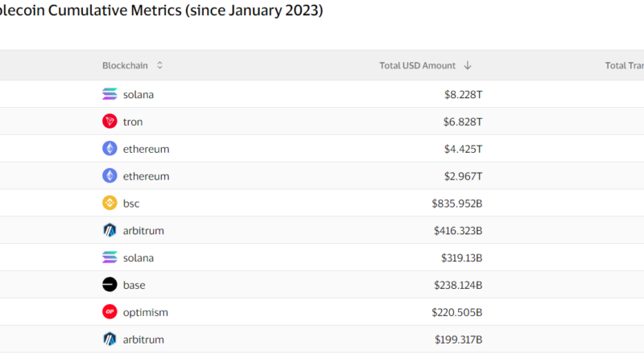Click the Arbitrum icon in the $199.317B row
The width and height of the screenshot is (644, 358).
point(109,339)
